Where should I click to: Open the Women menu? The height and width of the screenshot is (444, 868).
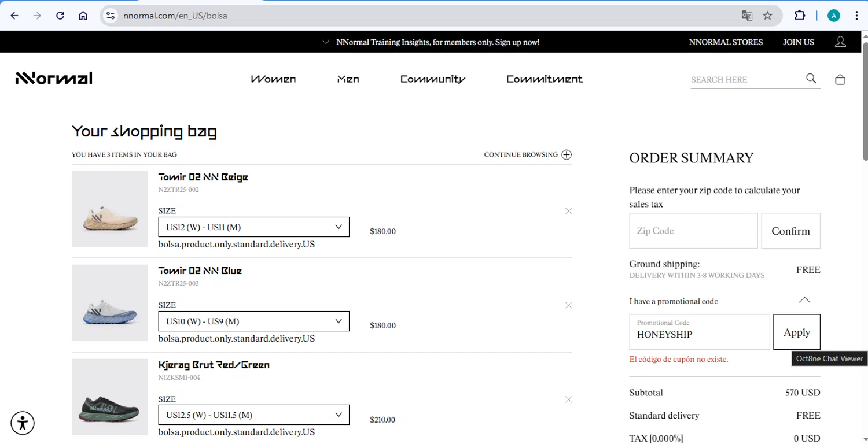click(273, 79)
